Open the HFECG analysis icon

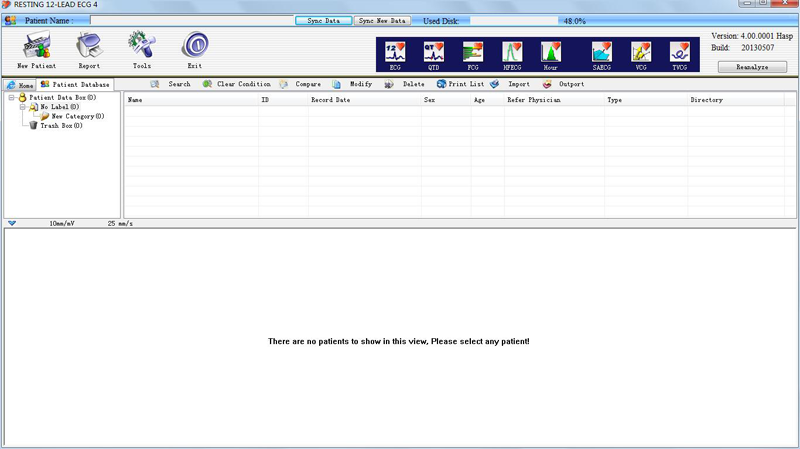[512, 52]
